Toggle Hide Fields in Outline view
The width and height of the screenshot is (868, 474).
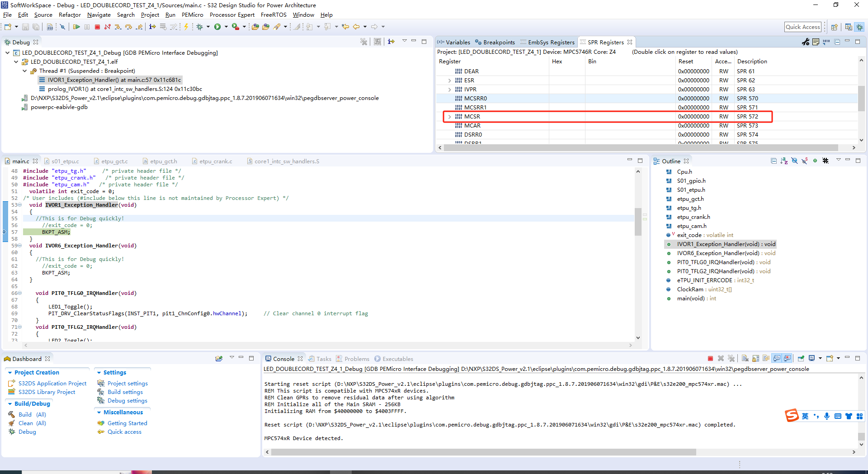794,161
